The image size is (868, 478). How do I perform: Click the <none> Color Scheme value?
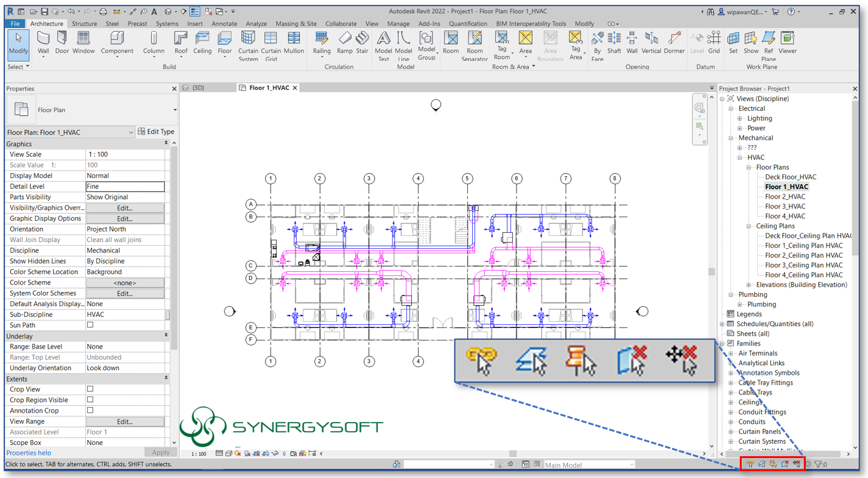[x=125, y=282]
